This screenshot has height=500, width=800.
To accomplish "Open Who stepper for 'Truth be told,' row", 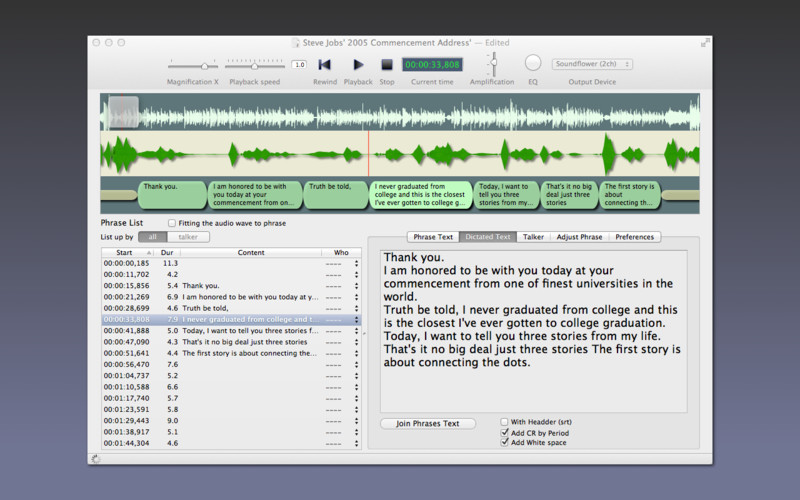I will pos(356,308).
